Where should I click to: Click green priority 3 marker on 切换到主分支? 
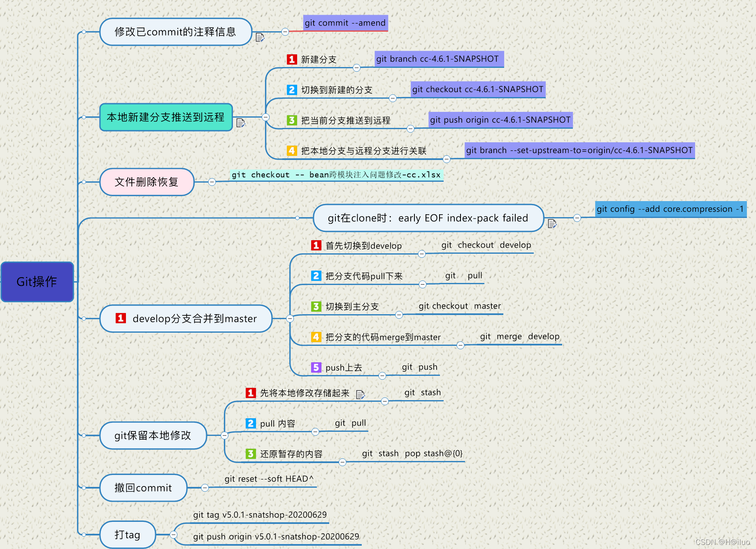(316, 306)
